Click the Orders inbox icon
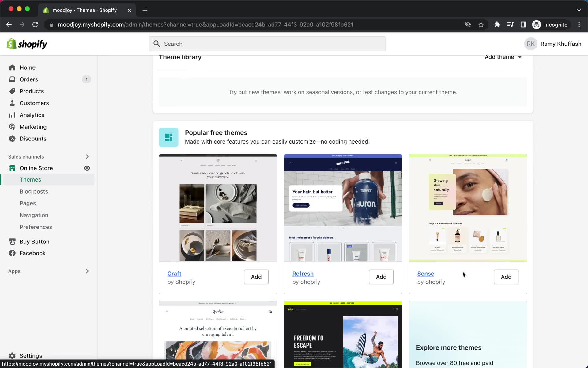 pos(12,79)
